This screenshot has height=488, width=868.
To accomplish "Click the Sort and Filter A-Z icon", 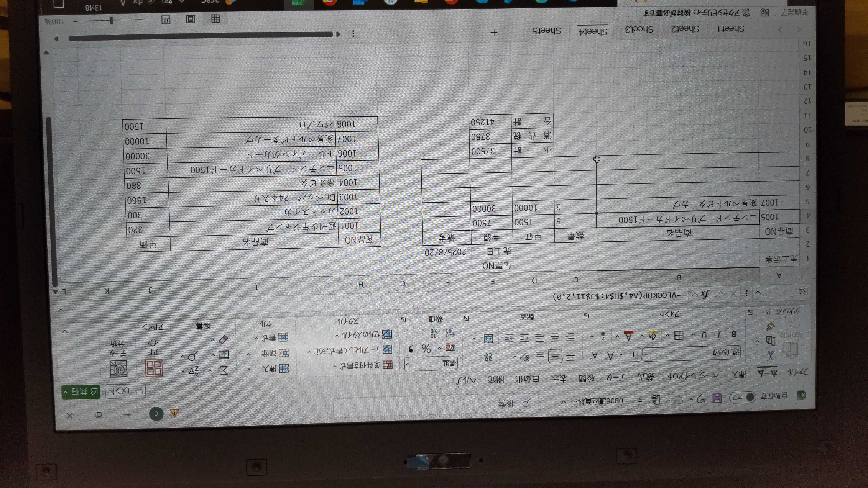I will pos(194,371).
